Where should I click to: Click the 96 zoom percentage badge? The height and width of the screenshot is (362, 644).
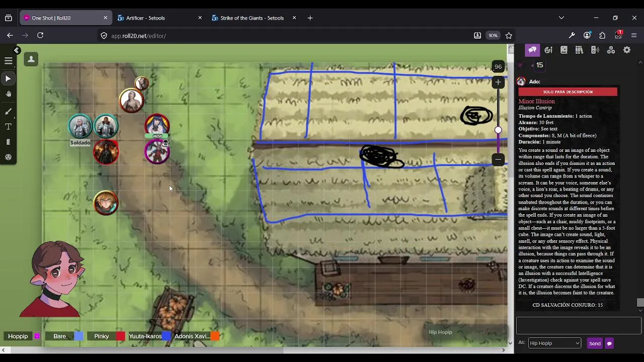coord(498,66)
